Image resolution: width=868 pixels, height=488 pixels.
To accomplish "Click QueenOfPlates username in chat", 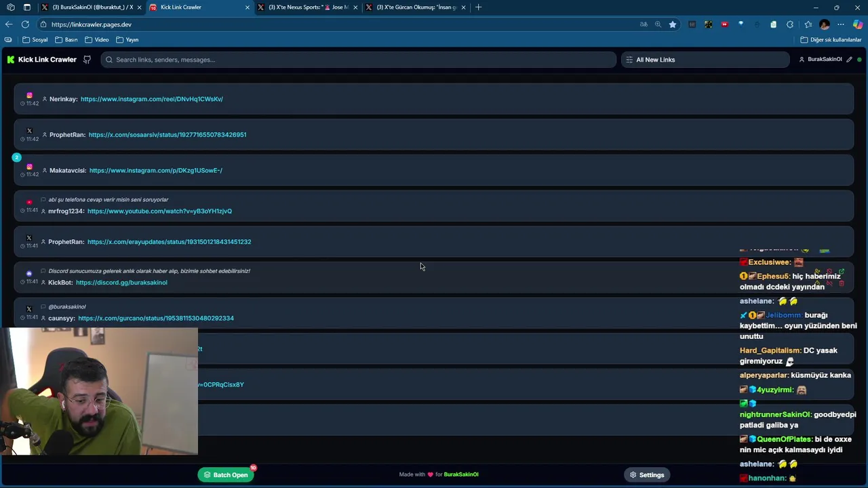I will [785, 439].
